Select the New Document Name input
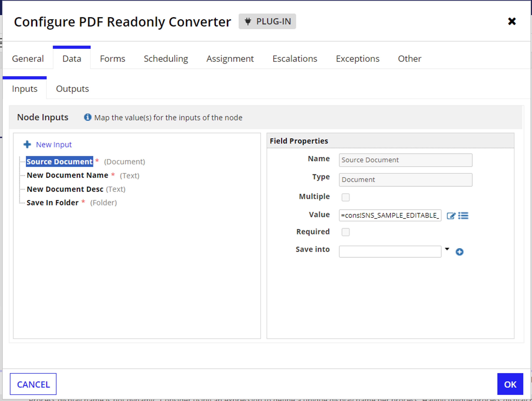 point(68,175)
